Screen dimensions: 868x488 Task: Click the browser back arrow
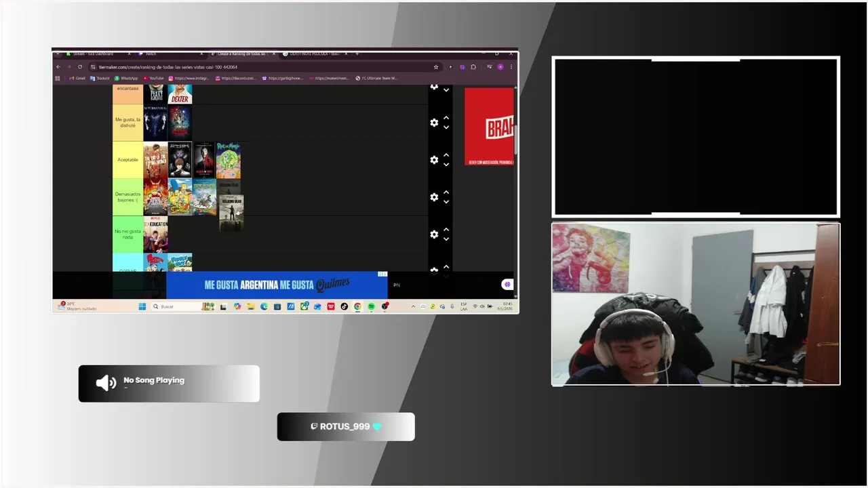point(58,66)
